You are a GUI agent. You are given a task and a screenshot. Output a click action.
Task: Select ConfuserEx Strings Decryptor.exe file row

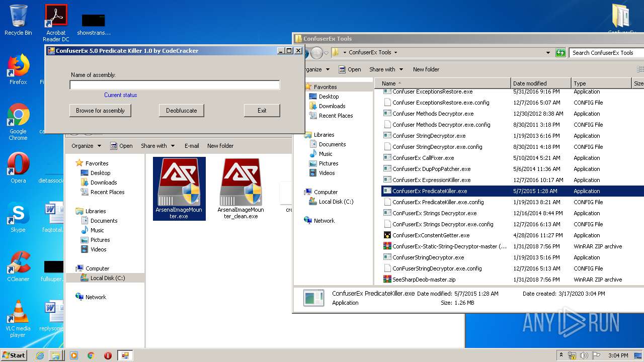pos(513,213)
